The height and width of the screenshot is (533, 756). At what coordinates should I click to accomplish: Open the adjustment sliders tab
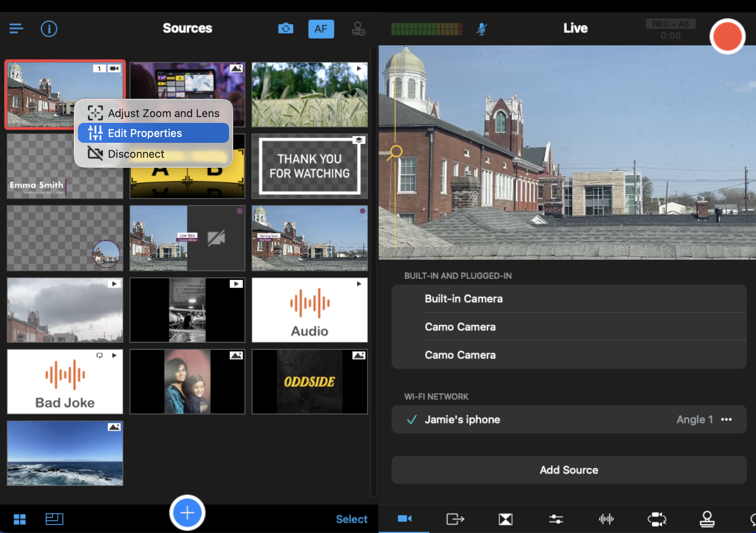click(556, 519)
